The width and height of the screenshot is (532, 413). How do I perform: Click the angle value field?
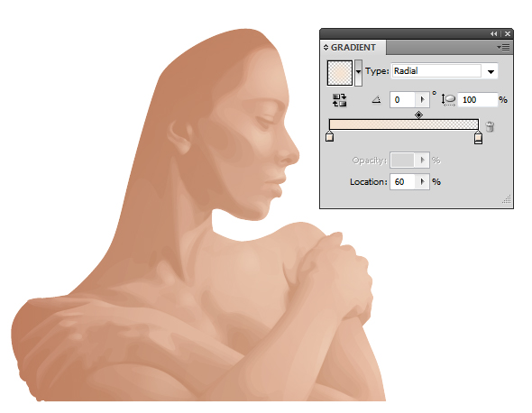tap(403, 100)
